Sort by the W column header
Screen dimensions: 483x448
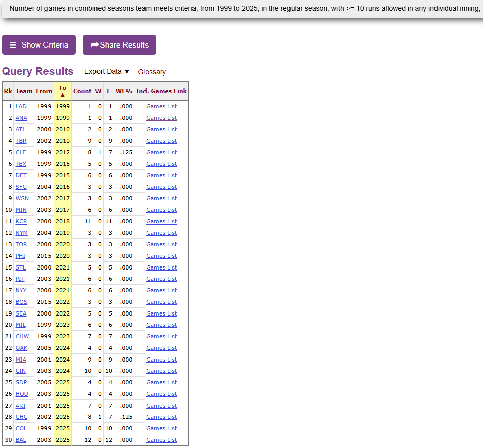pyautogui.click(x=98, y=91)
